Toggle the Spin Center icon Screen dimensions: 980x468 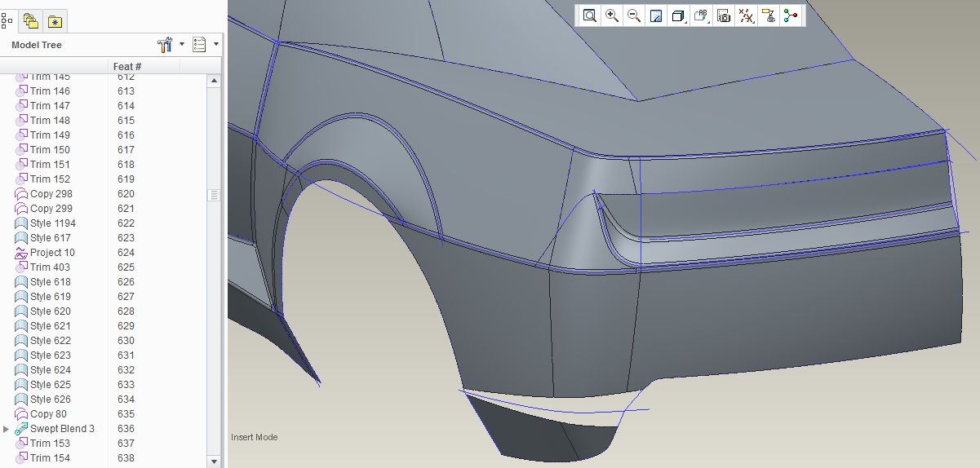point(790,15)
